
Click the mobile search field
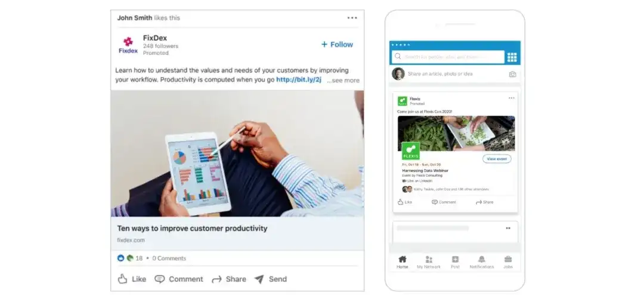(448, 57)
